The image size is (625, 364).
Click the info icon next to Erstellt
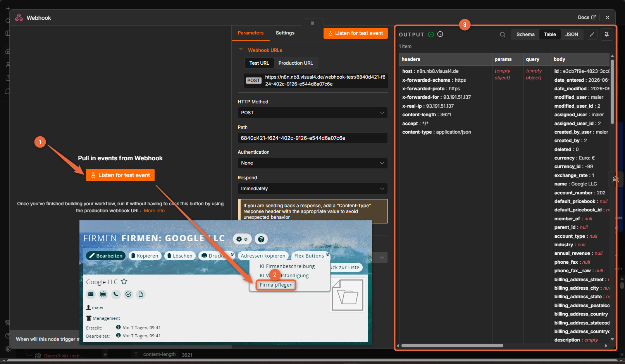pos(118,327)
